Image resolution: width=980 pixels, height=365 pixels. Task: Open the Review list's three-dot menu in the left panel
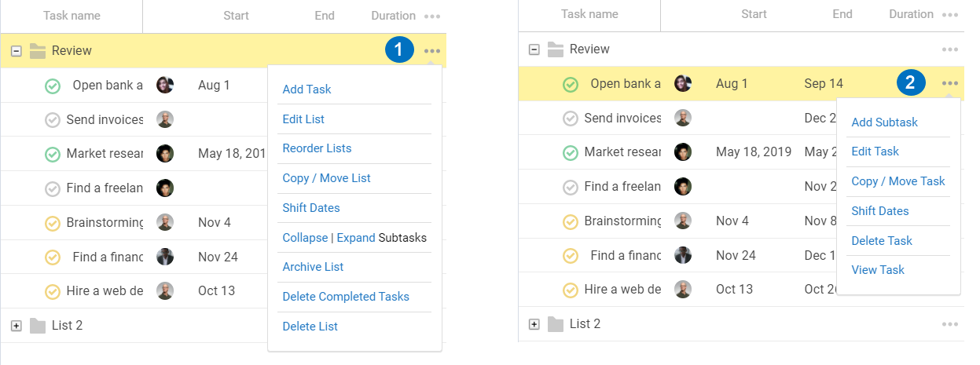pyautogui.click(x=431, y=51)
